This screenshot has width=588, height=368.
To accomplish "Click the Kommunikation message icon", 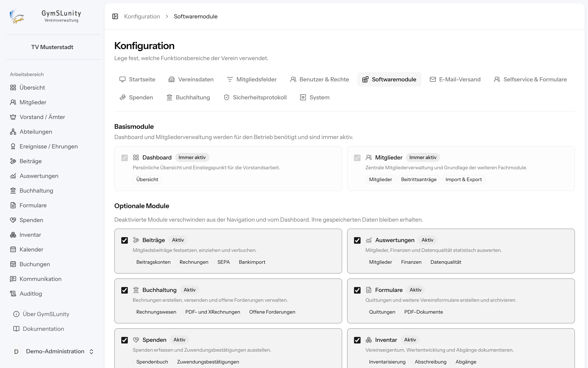I will 13,279.
